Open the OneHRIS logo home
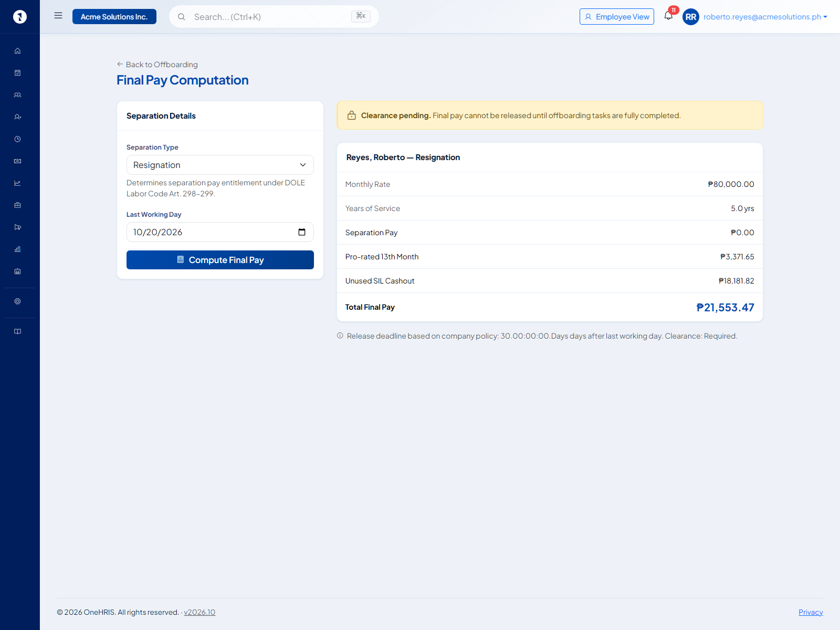Viewport: 840px width, 630px height. [x=20, y=17]
